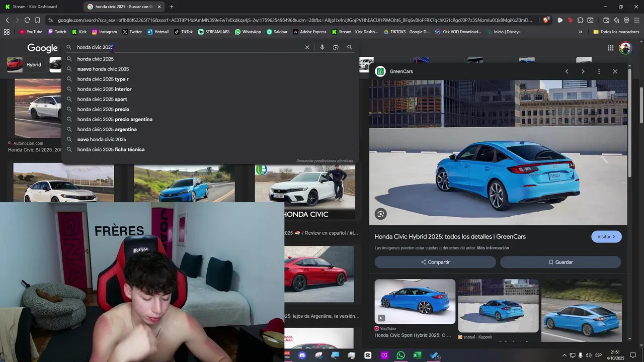
Task: Open the bookmarks bar apps grid
Action: coord(7,32)
